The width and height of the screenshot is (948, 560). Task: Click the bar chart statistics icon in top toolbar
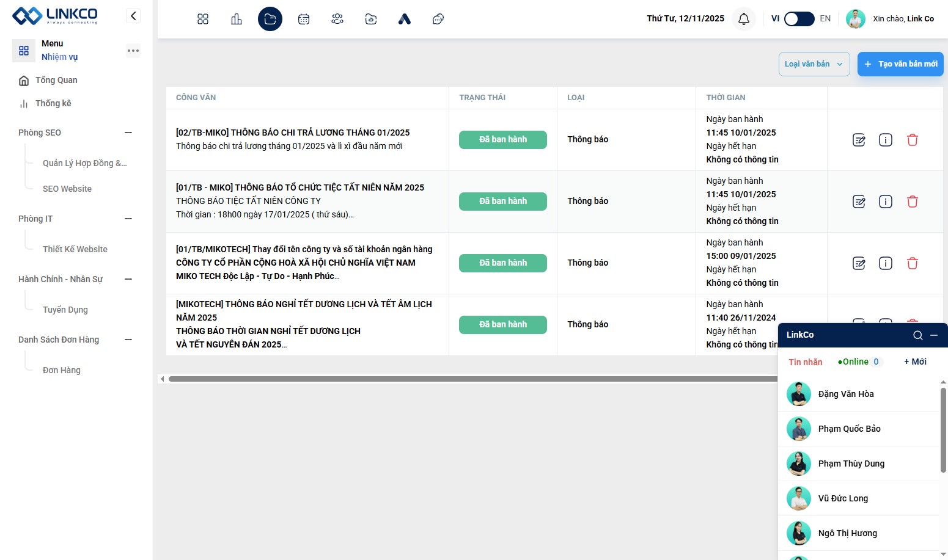tap(237, 19)
